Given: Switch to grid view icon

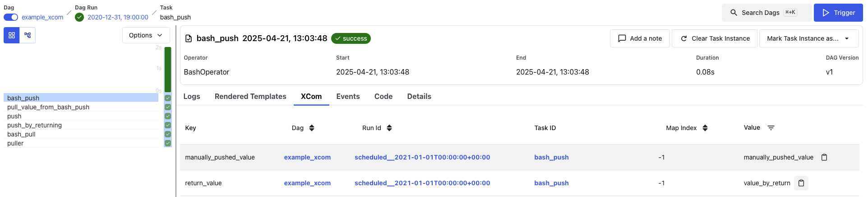Looking at the screenshot, I should pos(12,35).
